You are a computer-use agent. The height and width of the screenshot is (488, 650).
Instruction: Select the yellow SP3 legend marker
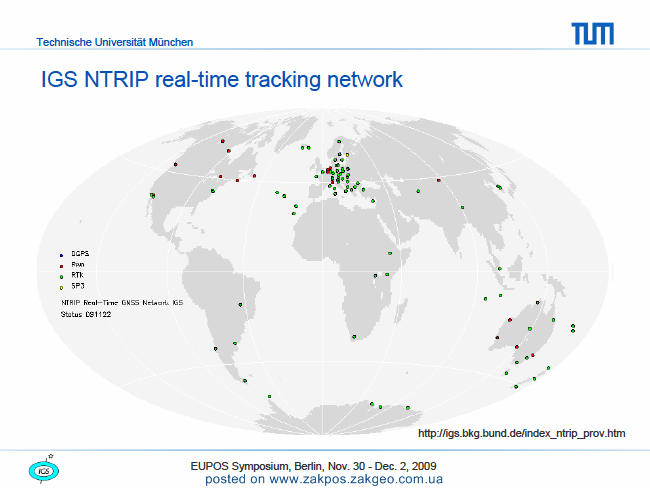(x=61, y=287)
